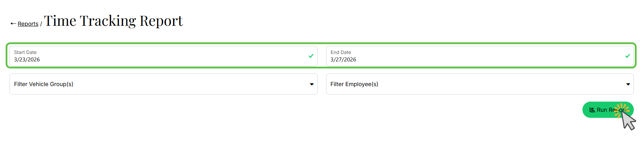Open the Filter Vehicle Group(s) dropdown
The image size is (644, 145).
tap(163, 84)
